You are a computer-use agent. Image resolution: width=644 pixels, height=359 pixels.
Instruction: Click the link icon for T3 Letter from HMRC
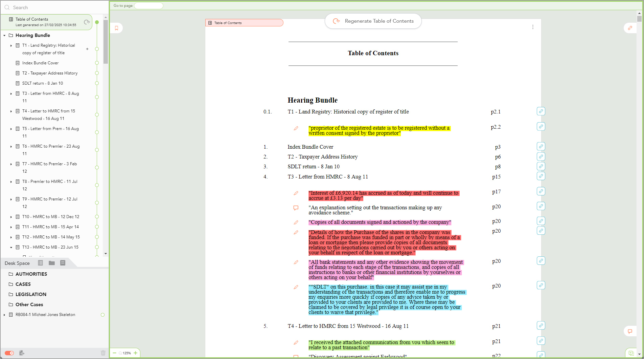tap(541, 176)
